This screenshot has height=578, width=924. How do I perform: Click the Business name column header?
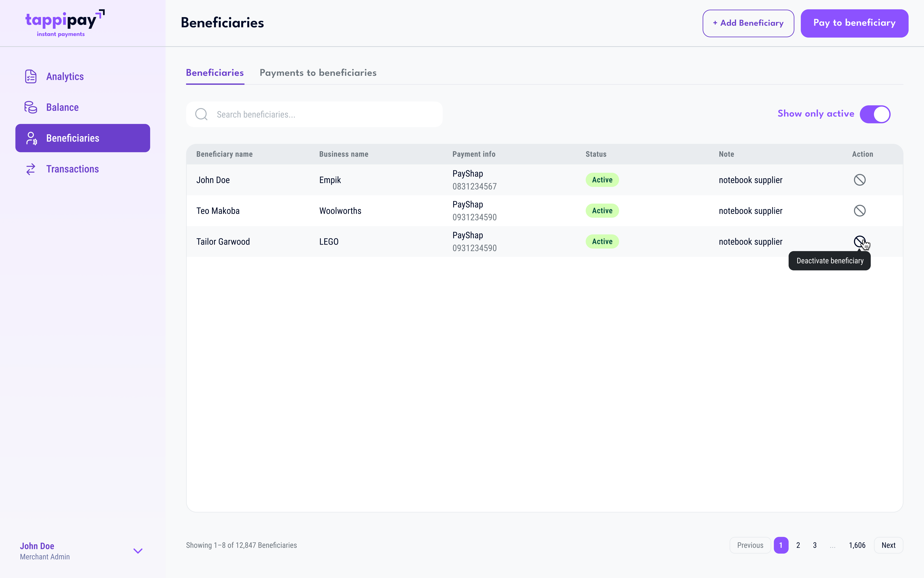click(344, 154)
